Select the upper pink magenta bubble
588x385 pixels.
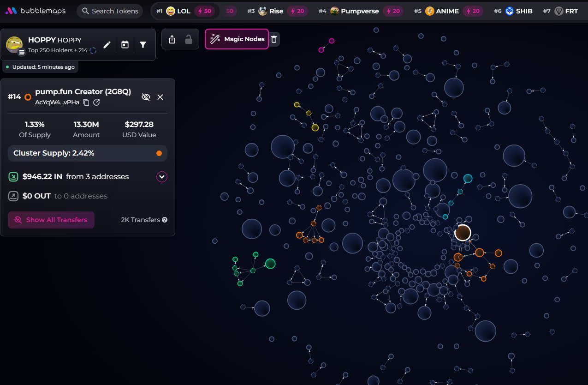pyautogui.click(x=332, y=41)
